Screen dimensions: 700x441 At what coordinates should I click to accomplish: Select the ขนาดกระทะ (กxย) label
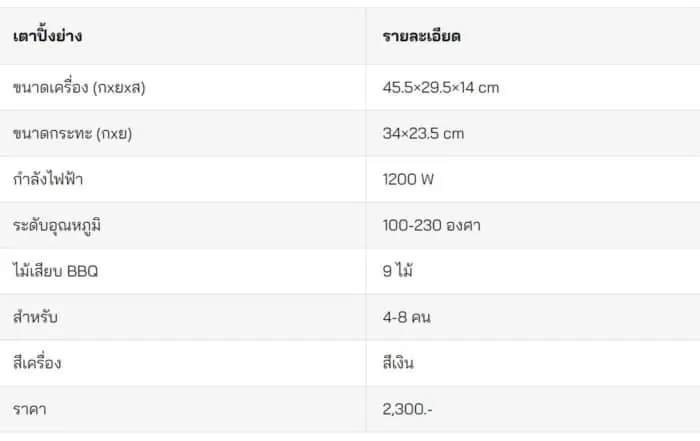click(72, 133)
